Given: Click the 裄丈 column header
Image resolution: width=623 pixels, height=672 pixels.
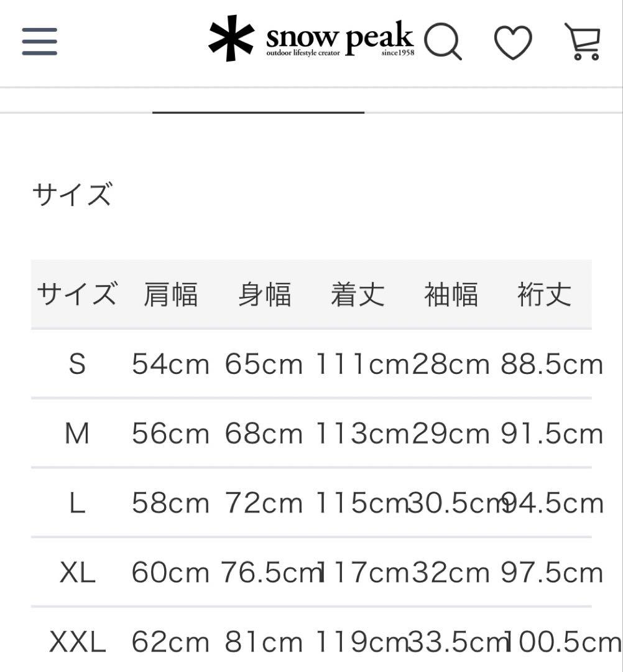Looking at the screenshot, I should 544,294.
